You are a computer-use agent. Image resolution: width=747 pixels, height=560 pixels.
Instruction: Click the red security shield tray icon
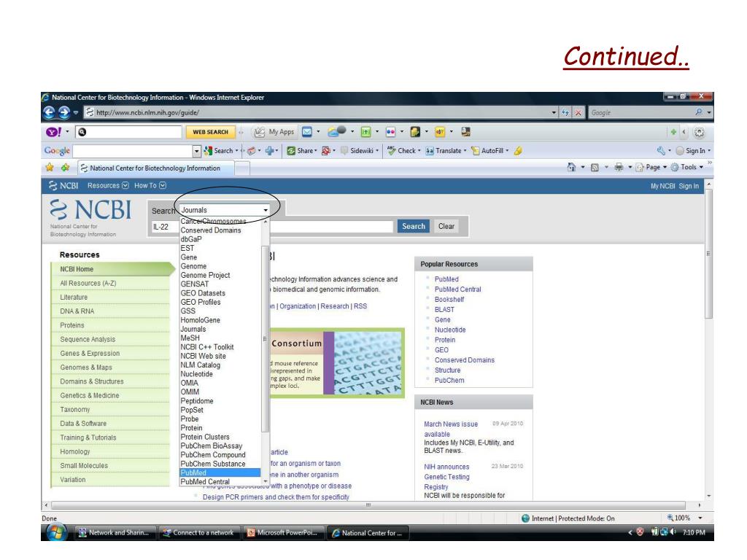point(640,532)
